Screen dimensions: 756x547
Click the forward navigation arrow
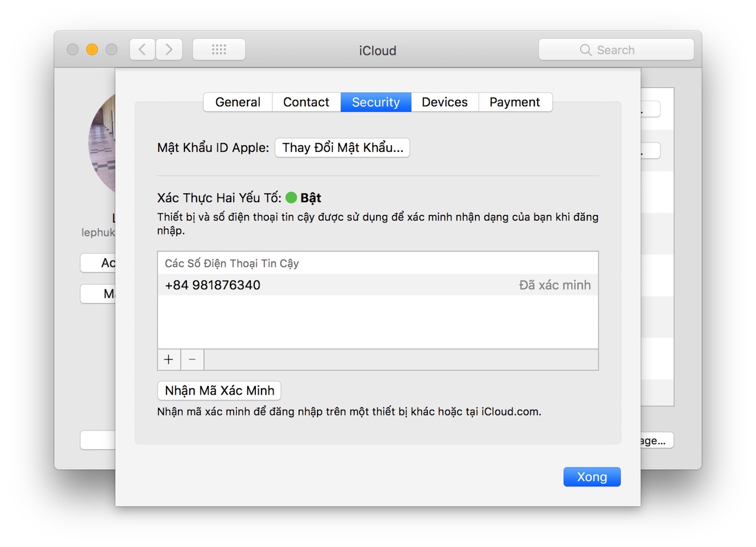coord(169,49)
